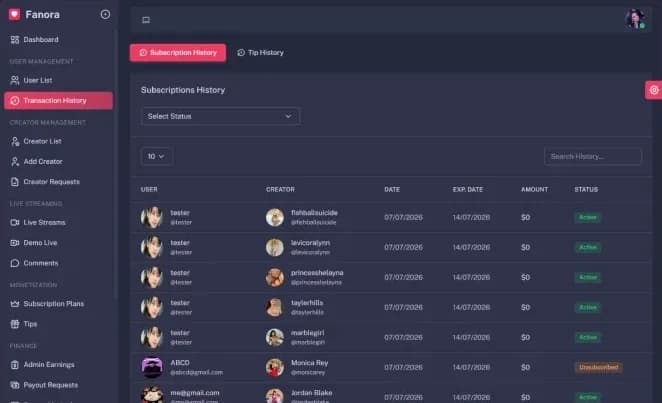This screenshot has width=662, height=403.
Task: Click the Monica Rey creator avatar
Action: (275, 367)
